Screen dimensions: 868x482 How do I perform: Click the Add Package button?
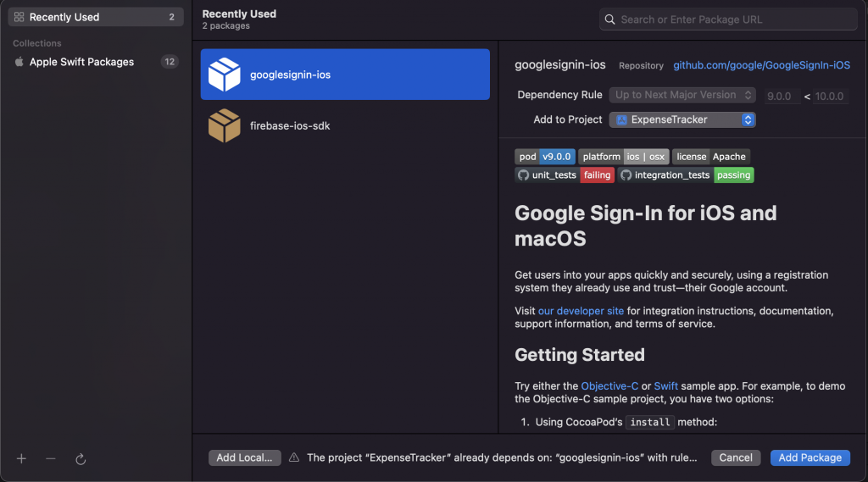point(810,457)
